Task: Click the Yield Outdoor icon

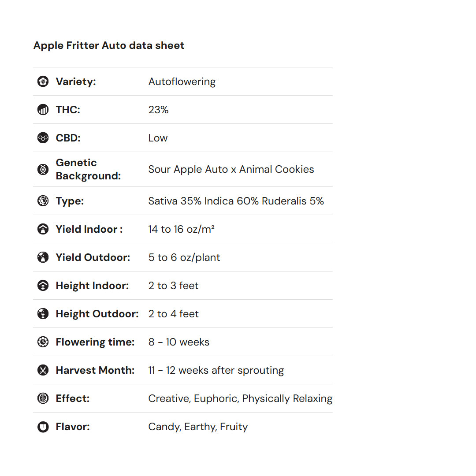Action: click(x=43, y=257)
